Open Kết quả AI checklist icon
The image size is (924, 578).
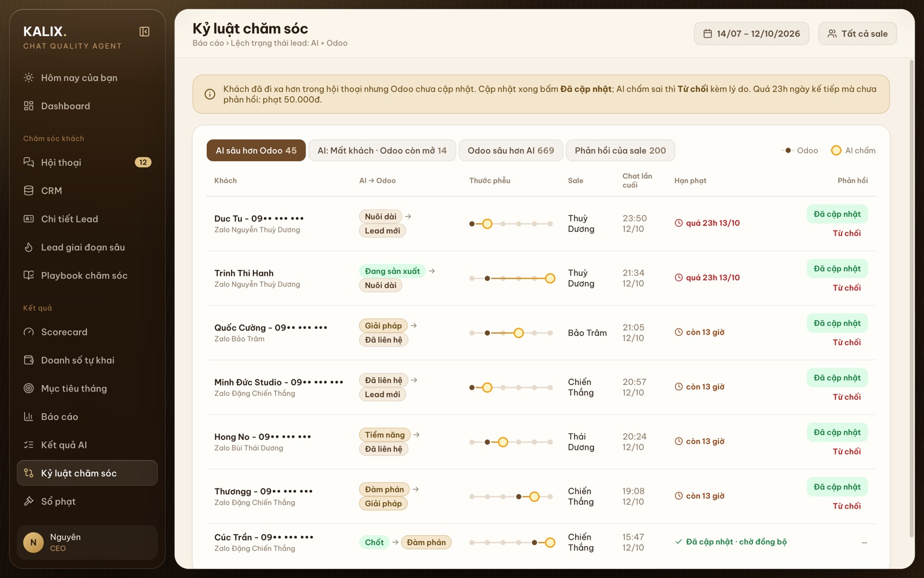coord(28,445)
